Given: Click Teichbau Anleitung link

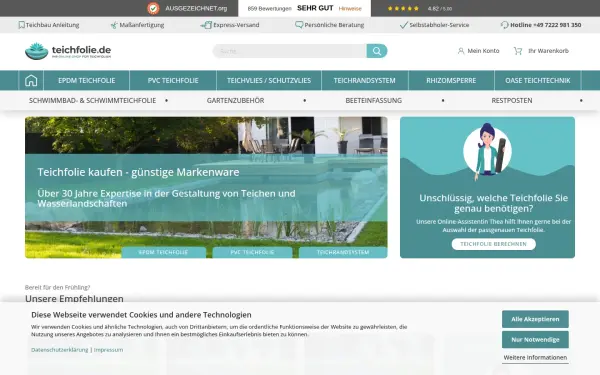Looking at the screenshot, I should 52,25.
